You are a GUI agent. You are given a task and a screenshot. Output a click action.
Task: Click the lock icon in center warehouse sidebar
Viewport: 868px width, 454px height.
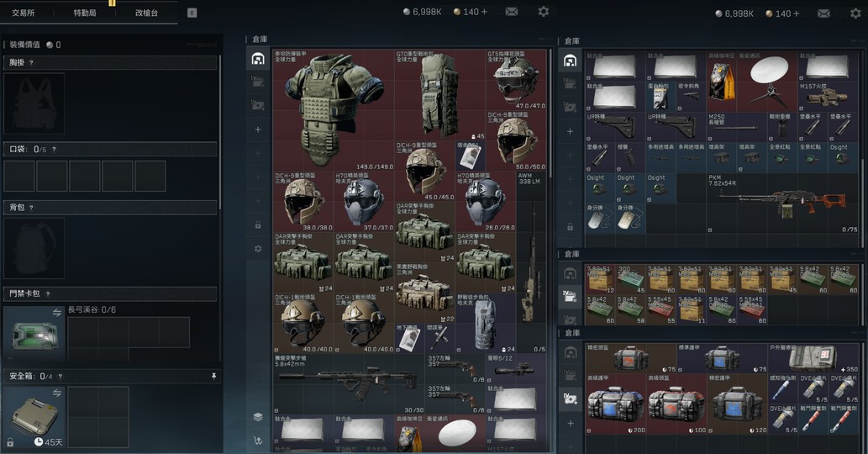(x=258, y=224)
